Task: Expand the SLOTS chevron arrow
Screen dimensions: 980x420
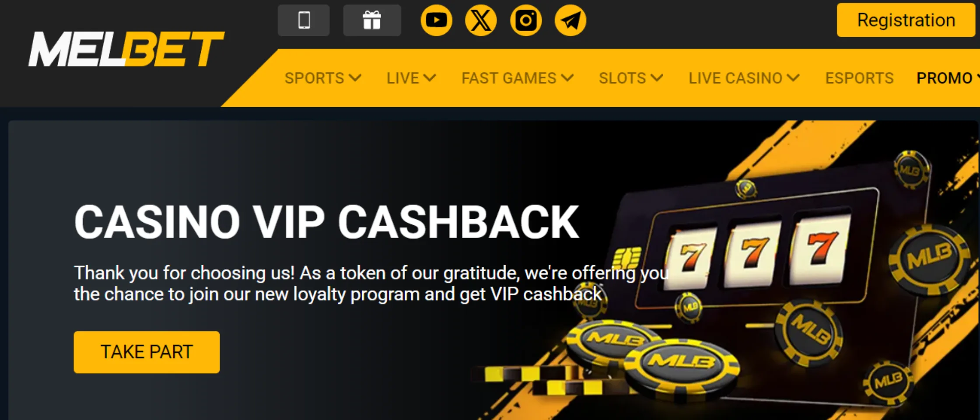Action: coord(657,78)
